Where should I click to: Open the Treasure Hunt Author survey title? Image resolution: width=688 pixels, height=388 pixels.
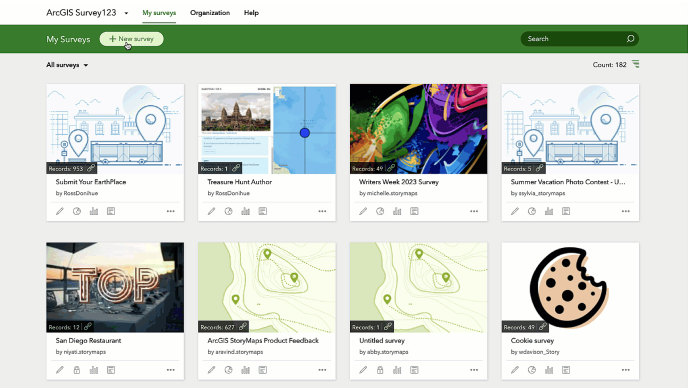240,182
